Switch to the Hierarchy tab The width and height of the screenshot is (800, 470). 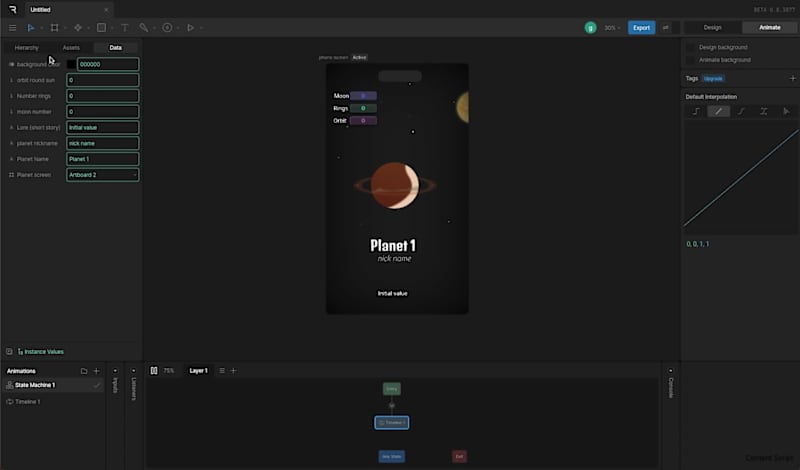27,47
